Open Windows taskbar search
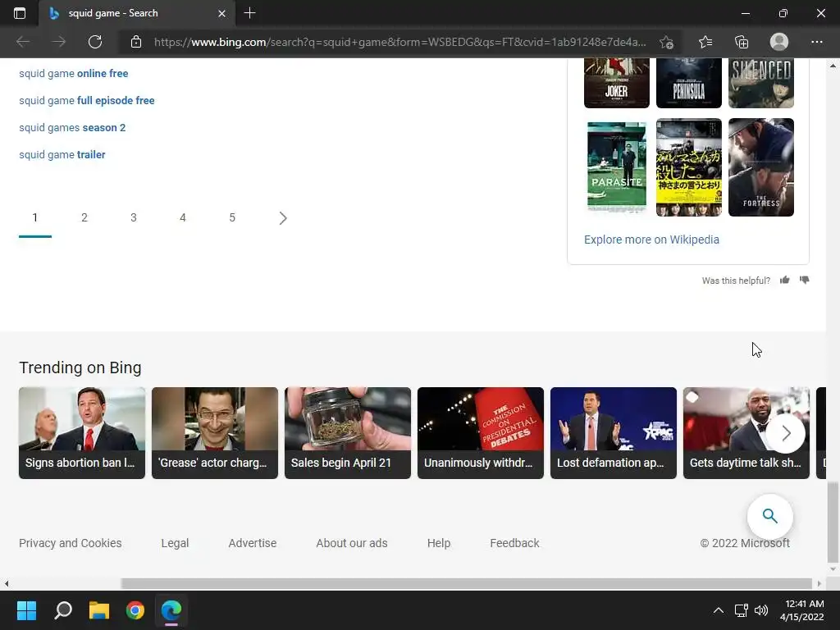Screen dimensions: 840x630 (x=63, y=610)
